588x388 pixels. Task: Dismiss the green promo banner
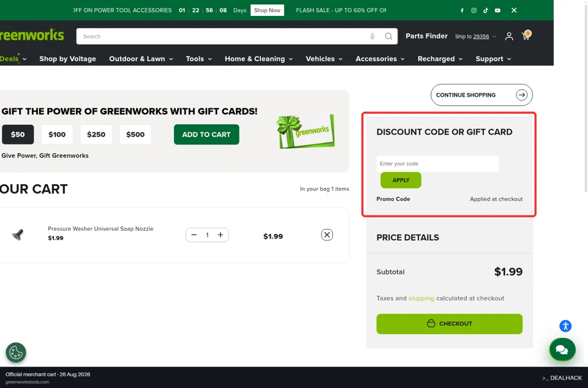(x=514, y=10)
